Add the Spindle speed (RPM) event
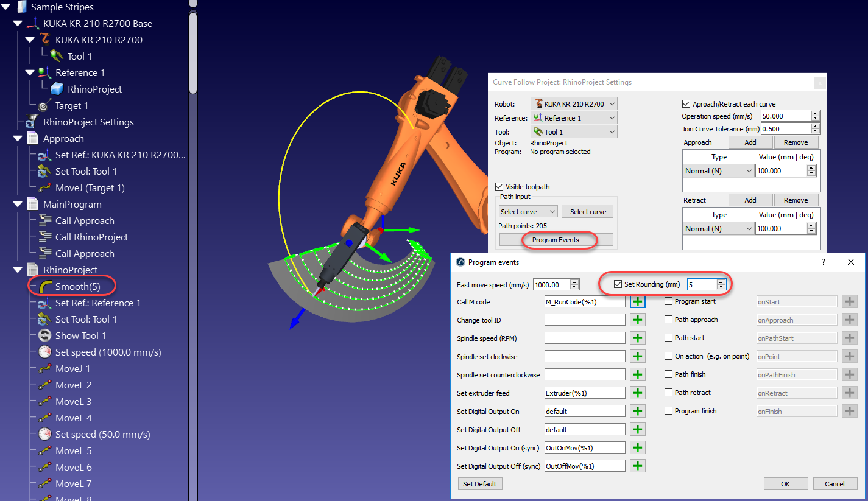 [x=638, y=338]
